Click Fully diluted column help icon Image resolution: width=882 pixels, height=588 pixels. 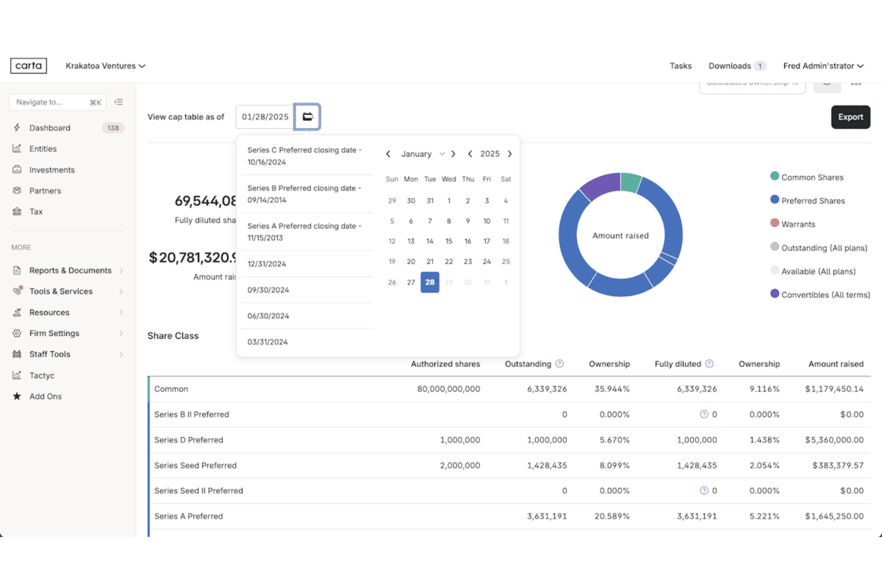point(709,363)
